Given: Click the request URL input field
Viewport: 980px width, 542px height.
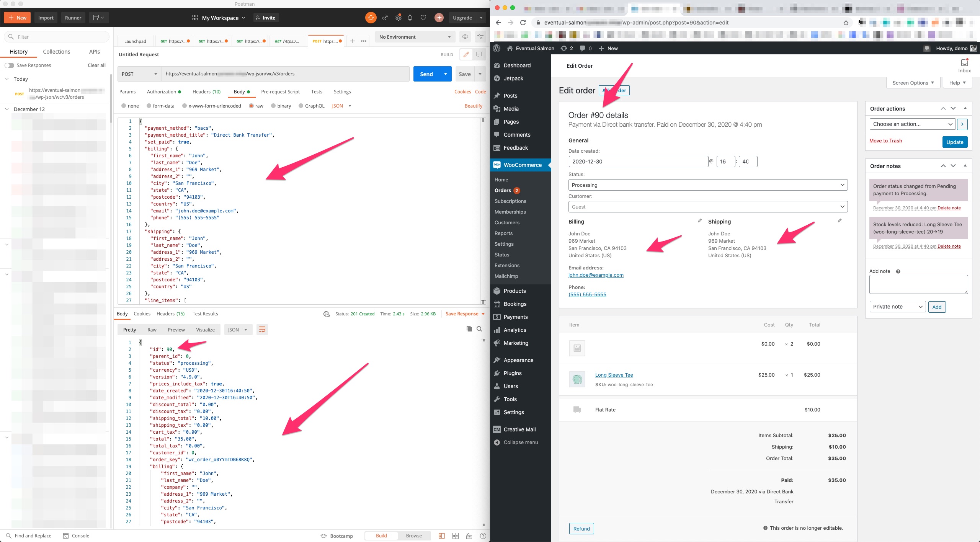Looking at the screenshot, I should tap(286, 74).
